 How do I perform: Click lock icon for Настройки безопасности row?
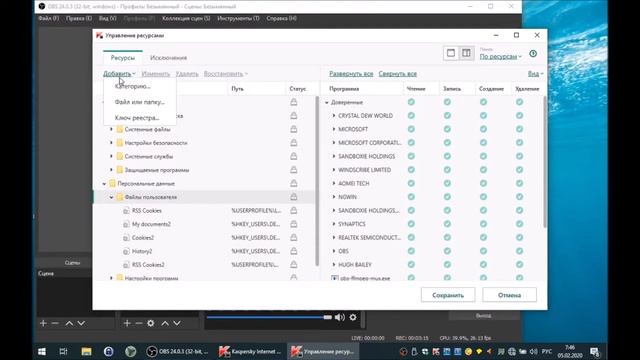[293, 143]
